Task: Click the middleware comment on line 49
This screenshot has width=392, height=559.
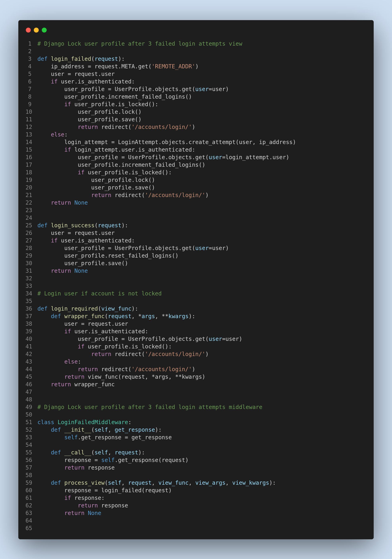Action: pos(150,407)
